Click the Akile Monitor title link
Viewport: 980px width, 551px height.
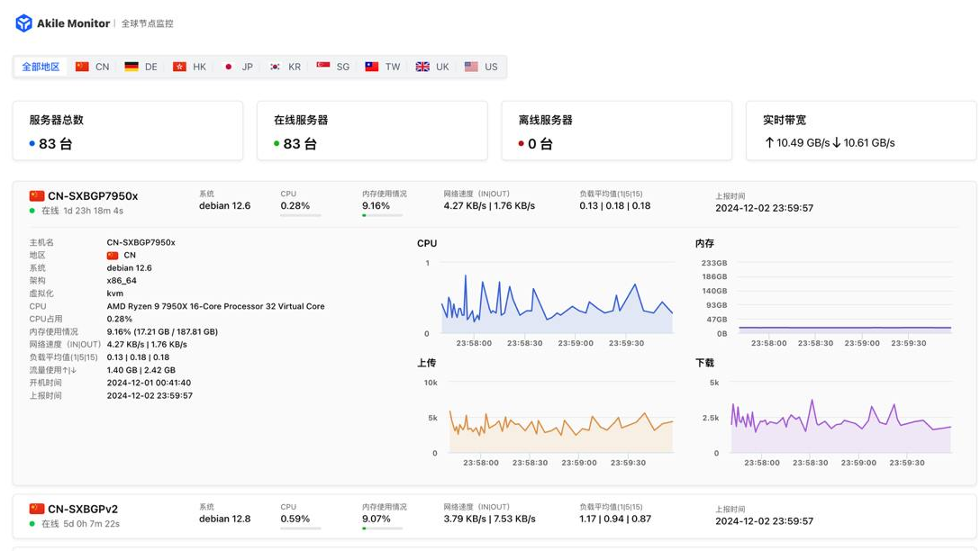point(73,23)
